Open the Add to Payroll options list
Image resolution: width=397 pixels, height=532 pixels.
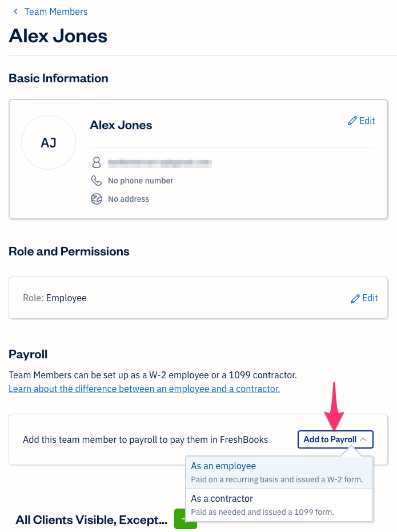tap(335, 439)
